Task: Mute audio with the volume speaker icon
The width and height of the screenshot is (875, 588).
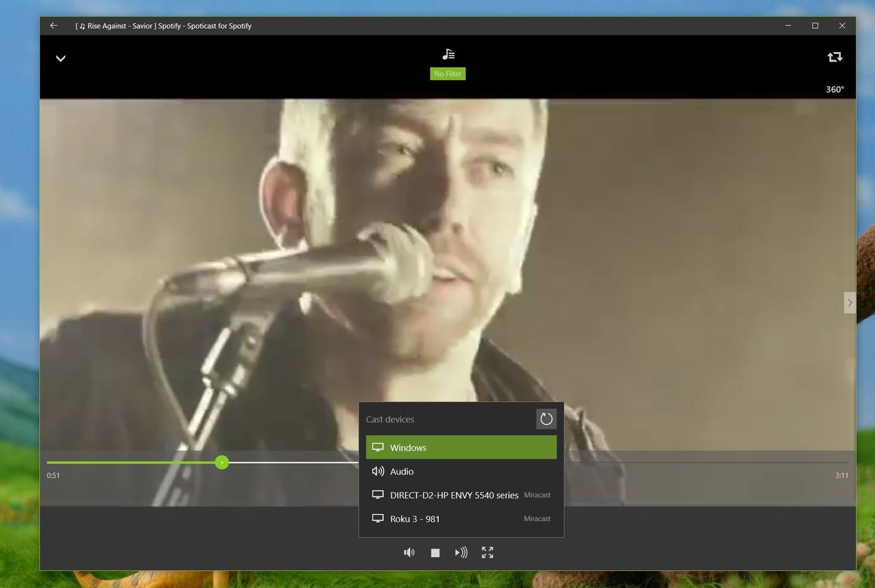Action: coord(409,552)
